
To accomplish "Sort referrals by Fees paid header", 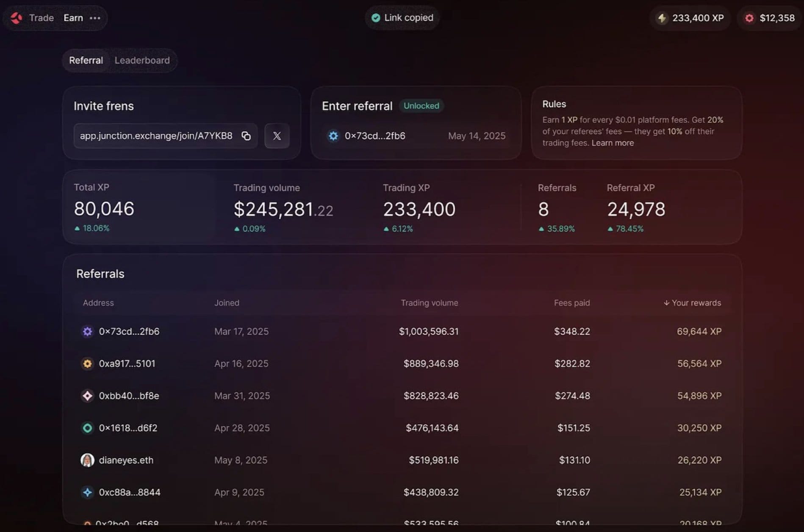I will point(571,303).
